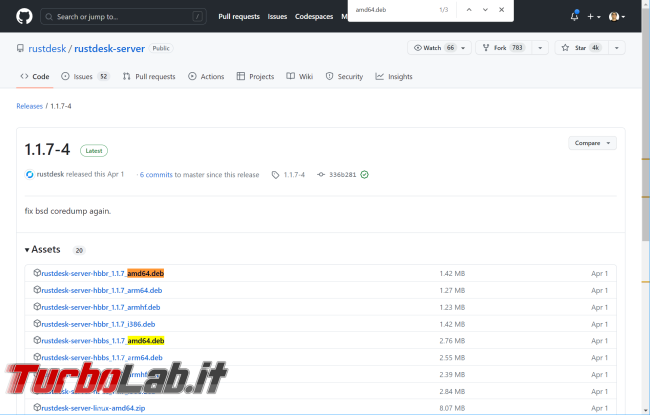Open the rustdesk-server repository link

[109, 49]
